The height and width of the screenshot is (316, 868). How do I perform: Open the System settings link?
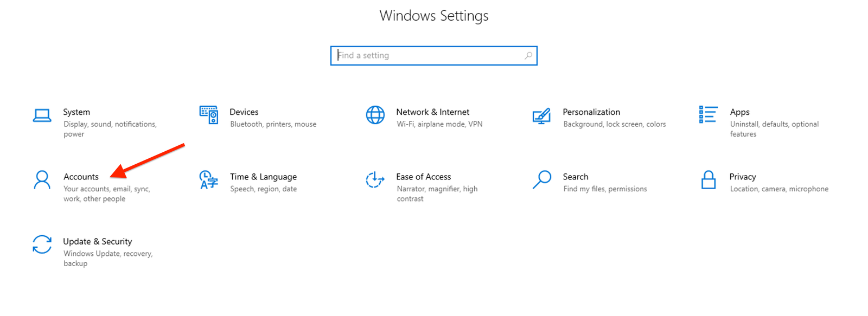tap(76, 112)
